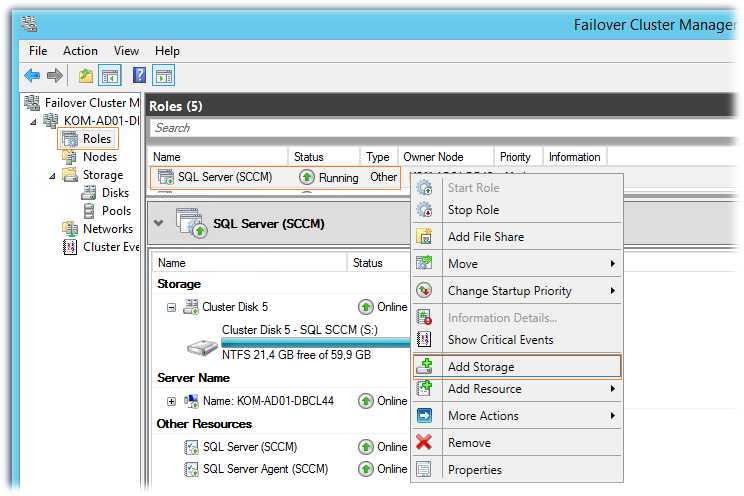This screenshot has width=744, height=496.
Task: Expand the Name: KOM-AD01-DBCL44 entry
Action: [x=171, y=401]
